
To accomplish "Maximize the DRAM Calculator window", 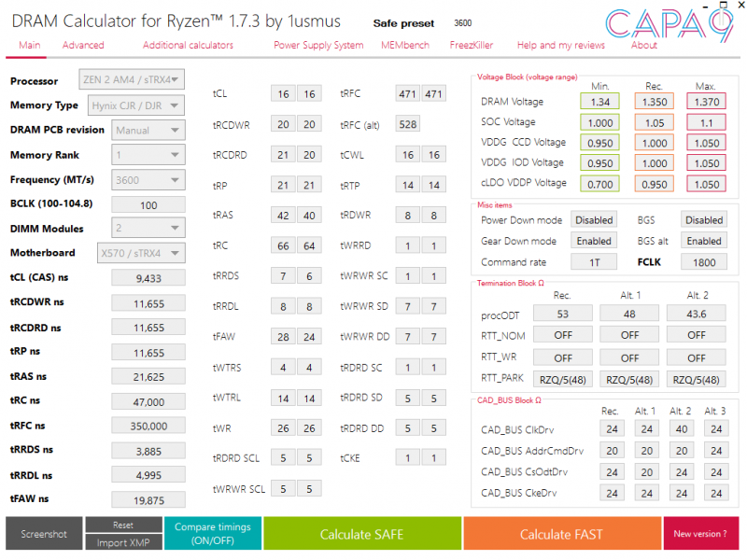I will point(723,6).
